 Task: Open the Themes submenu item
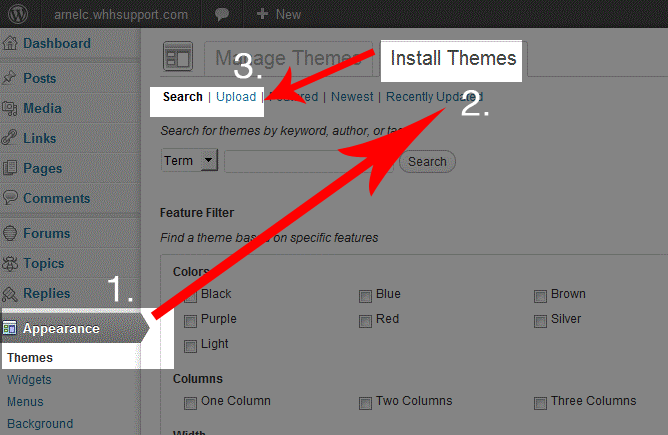point(30,357)
